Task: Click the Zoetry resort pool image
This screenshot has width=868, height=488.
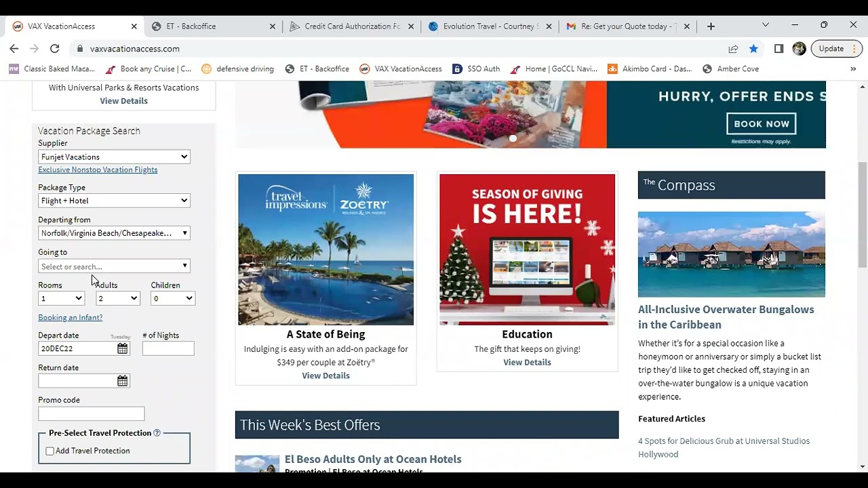Action: (x=325, y=250)
